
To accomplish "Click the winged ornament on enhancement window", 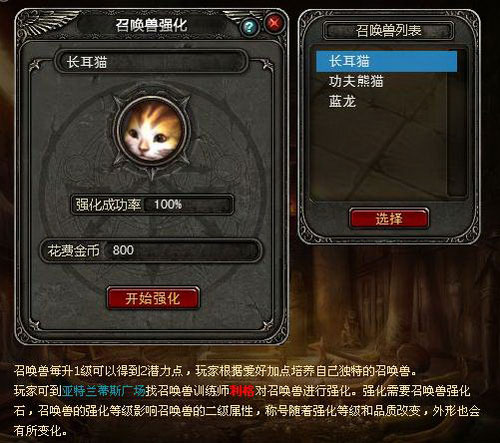I will (43, 23).
